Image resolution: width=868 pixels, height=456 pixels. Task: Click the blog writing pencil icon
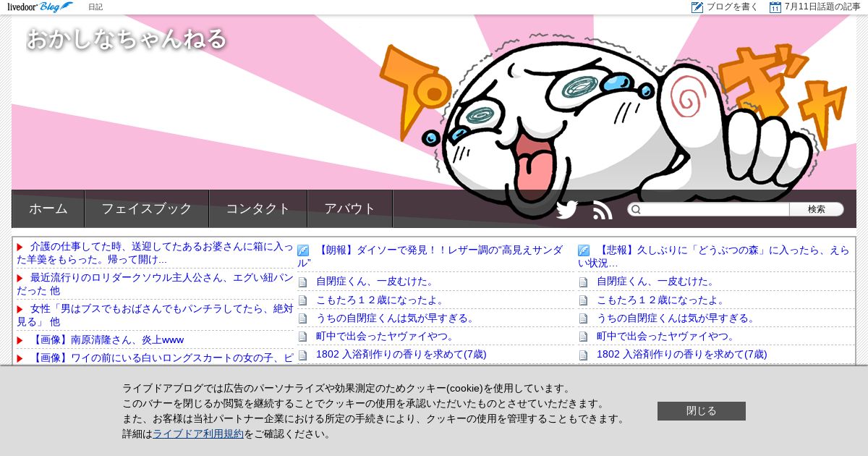coord(697,7)
